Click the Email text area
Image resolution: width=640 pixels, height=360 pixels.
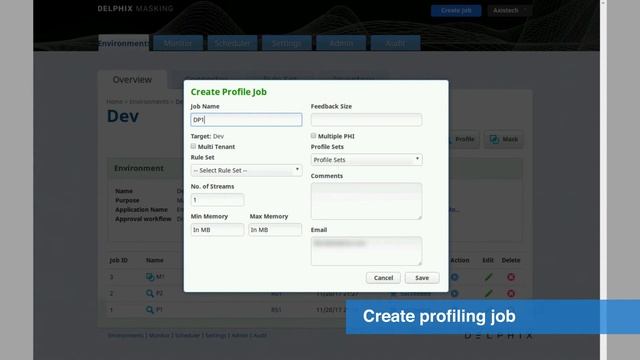click(x=366, y=251)
